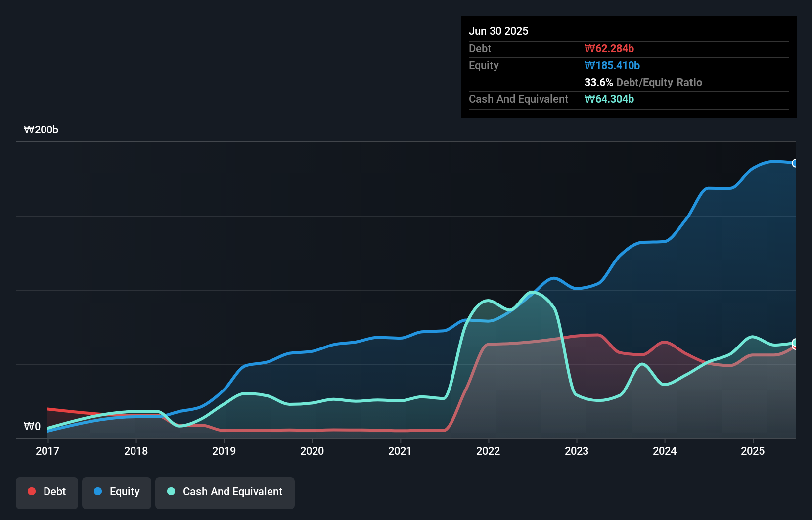Select the Equity line endpoint marker
The image size is (812, 520).
pyautogui.click(x=795, y=163)
